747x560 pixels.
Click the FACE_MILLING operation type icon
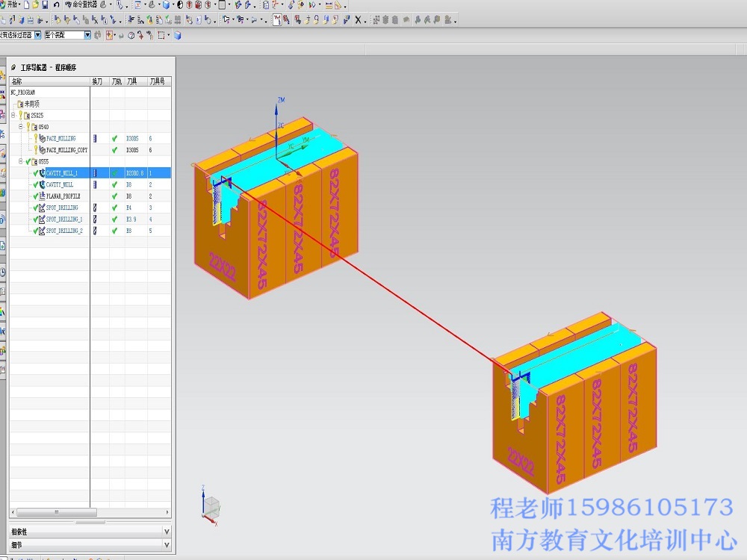click(43, 139)
